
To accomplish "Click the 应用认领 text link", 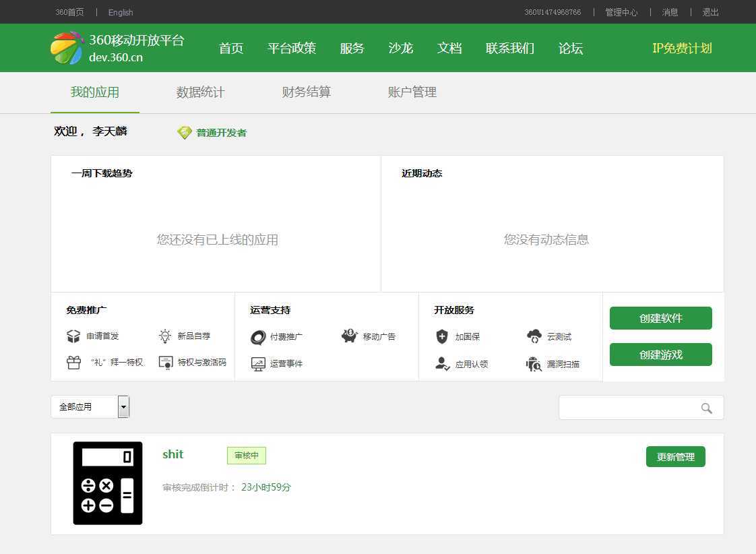I will point(472,365).
